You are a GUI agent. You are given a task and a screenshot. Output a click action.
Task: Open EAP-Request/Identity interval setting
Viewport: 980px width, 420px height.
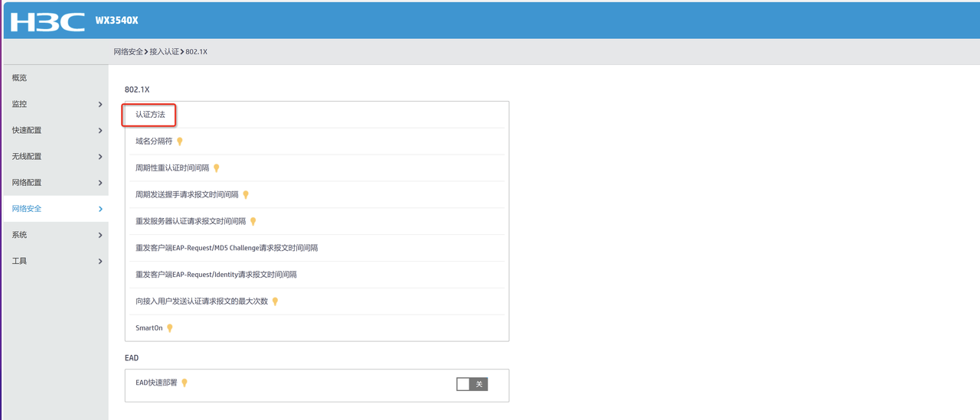pyautogui.click(x=317, y=275)
